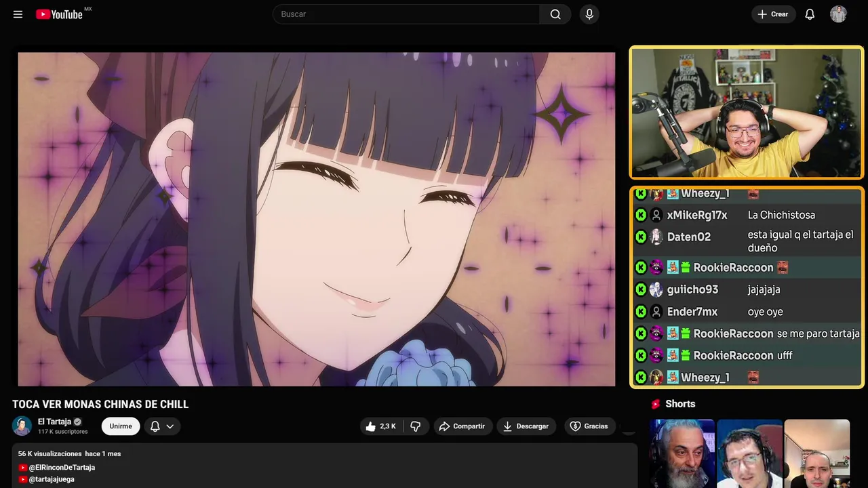Click the chat message ufff
The height and width of the screenshot is (488, 868).
(785, 355)
